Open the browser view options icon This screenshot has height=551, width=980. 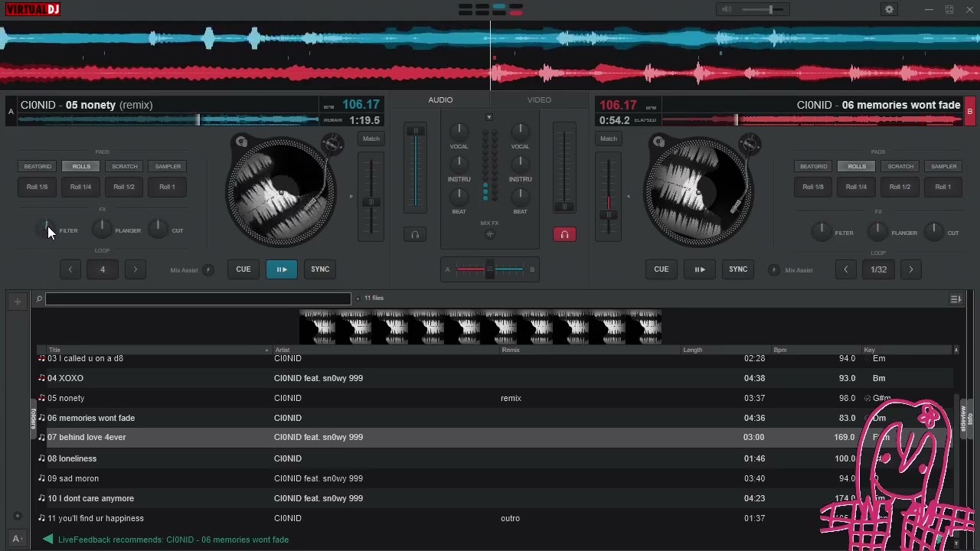coord(955,299)
